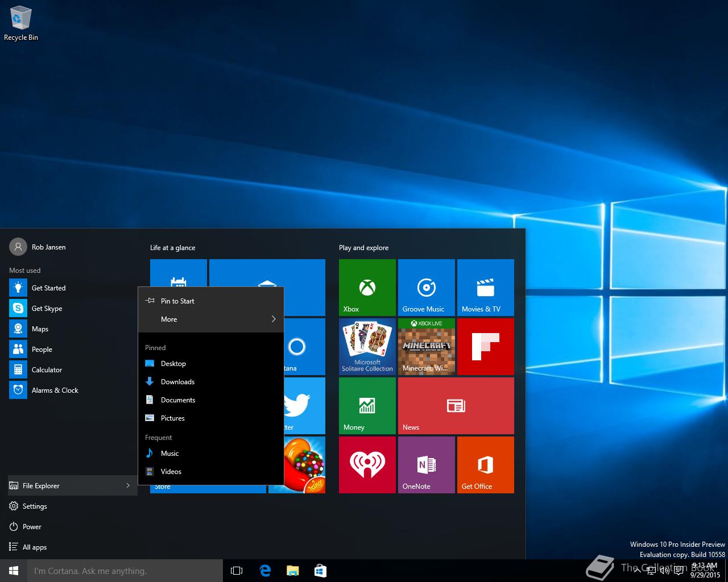Open the News tile
Image resolution: width=728 pixels, height=582 pixels.
coord(456,406)
